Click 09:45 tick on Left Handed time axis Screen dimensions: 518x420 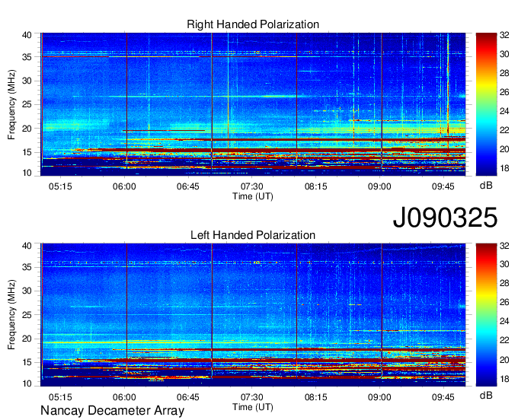[443, 397]
